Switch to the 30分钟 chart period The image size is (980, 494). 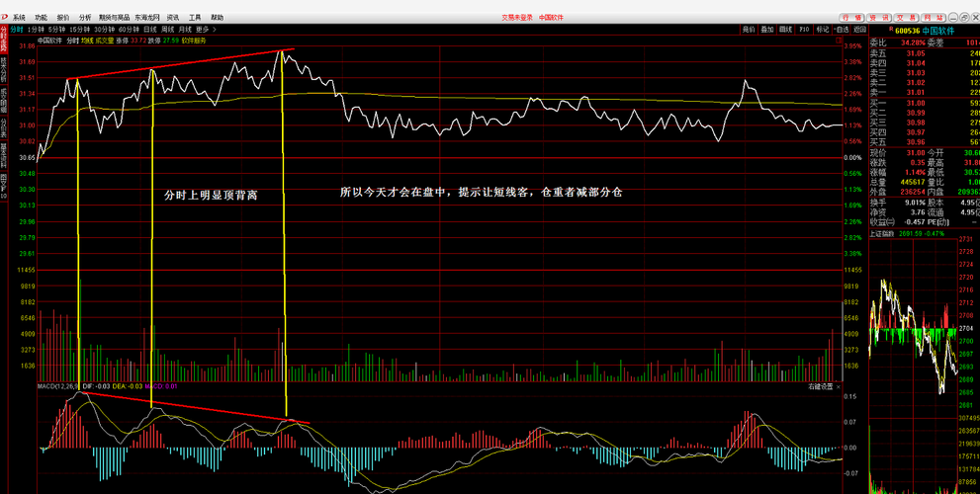[105, 30]
